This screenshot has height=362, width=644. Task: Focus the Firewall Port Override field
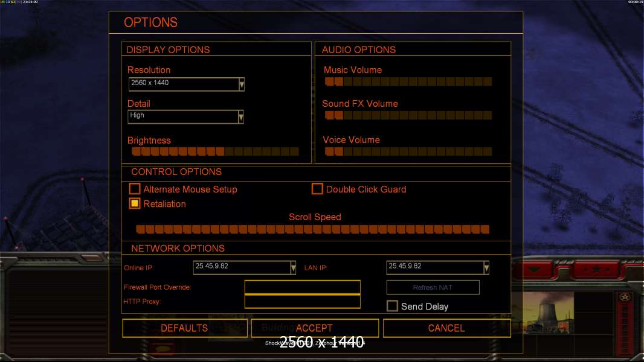[x=302, y=287]
